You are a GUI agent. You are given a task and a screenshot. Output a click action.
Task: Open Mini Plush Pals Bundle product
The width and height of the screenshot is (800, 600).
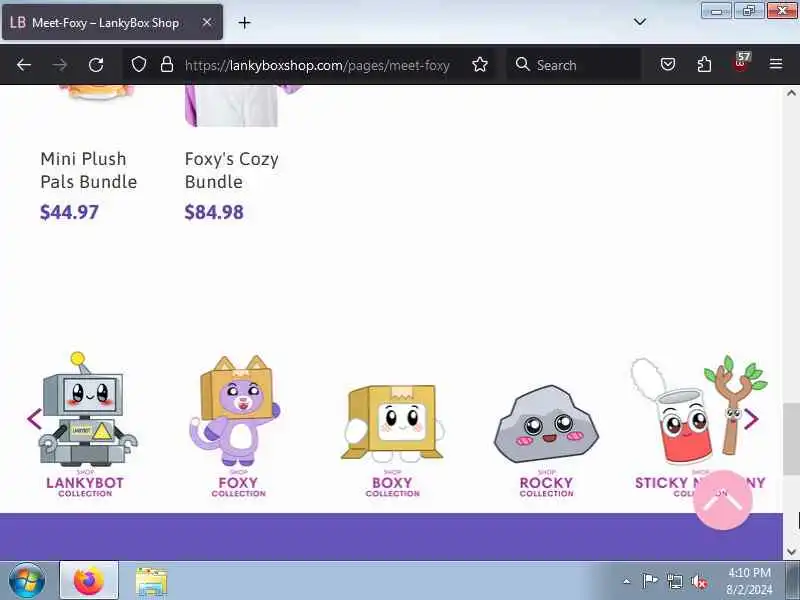pos(89,170)
